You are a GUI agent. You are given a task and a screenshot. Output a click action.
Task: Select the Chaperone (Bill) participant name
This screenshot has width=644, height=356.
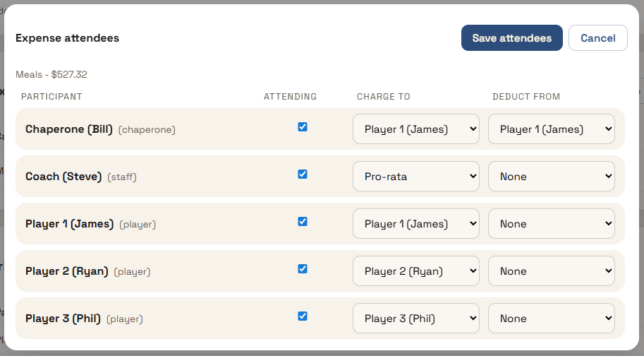click(69, 129)
